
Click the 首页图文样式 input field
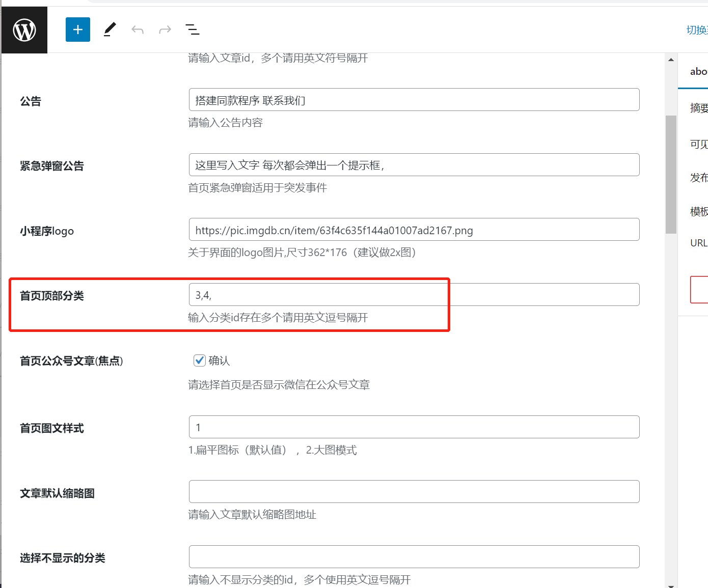coord(414,427)
